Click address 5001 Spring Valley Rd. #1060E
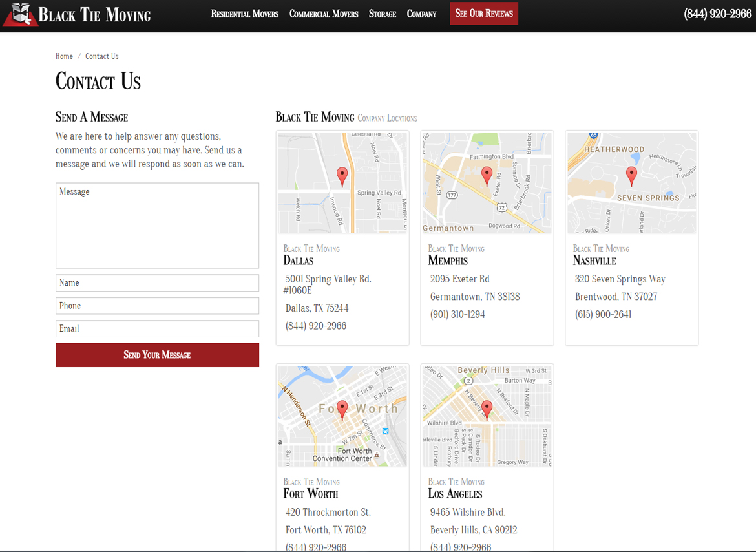The height and width of the screenshot is (552, 756). point(328,284)
